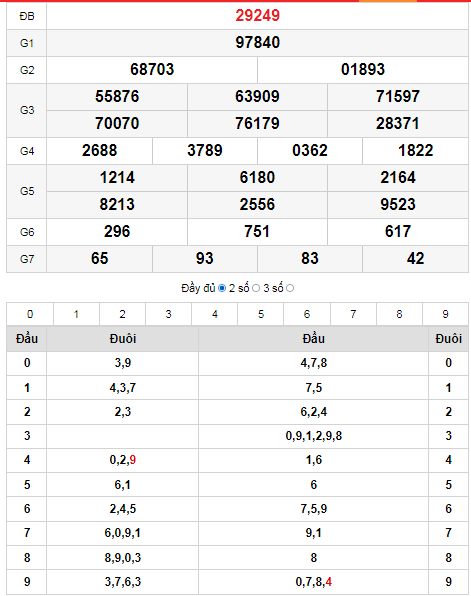Click the special prize number 29249

click(257, 16)
